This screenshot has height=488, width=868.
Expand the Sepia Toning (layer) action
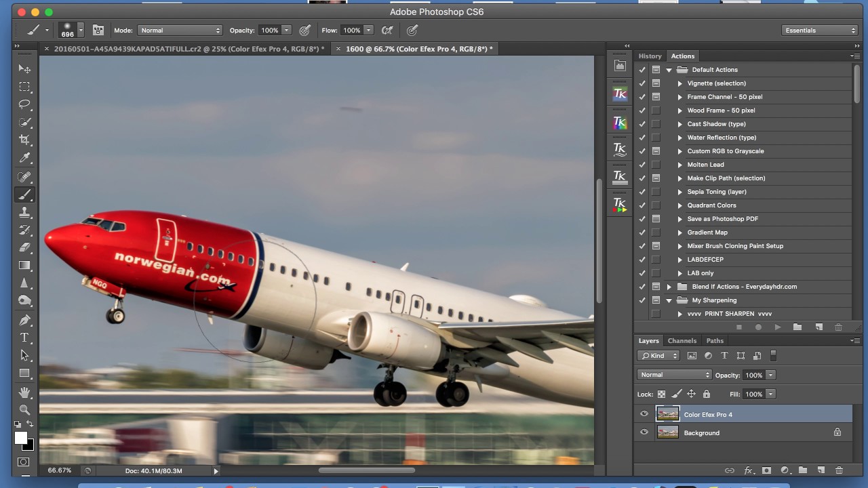[679, 192]
